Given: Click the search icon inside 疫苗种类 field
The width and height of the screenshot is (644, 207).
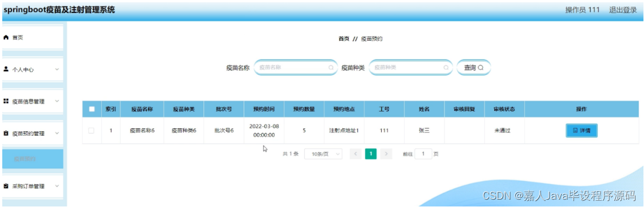Looking at the screenshot, I should (446, 67).
